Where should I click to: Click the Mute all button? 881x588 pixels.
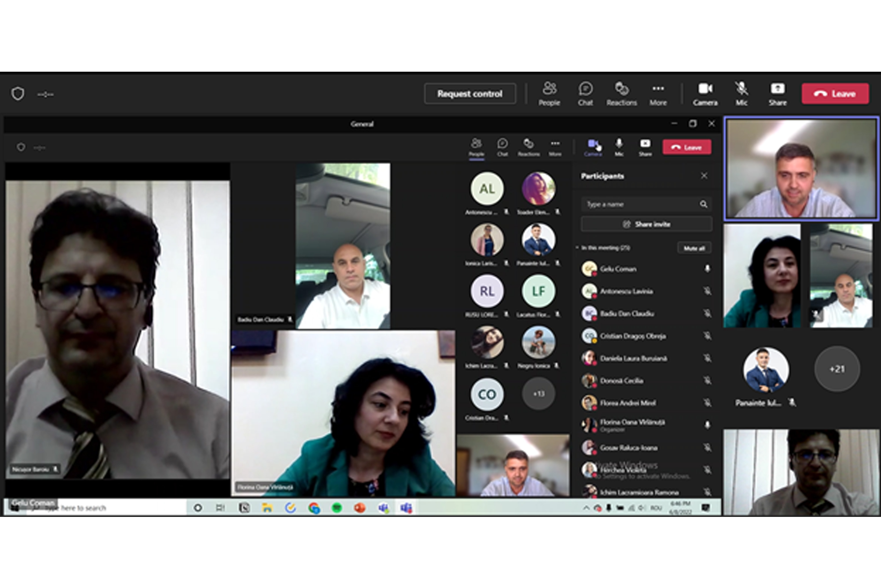(694, 248)
